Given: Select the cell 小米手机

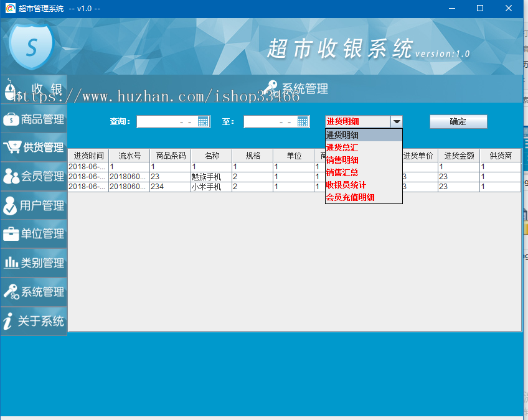Looking at the screenshot, I should (211, 187).
